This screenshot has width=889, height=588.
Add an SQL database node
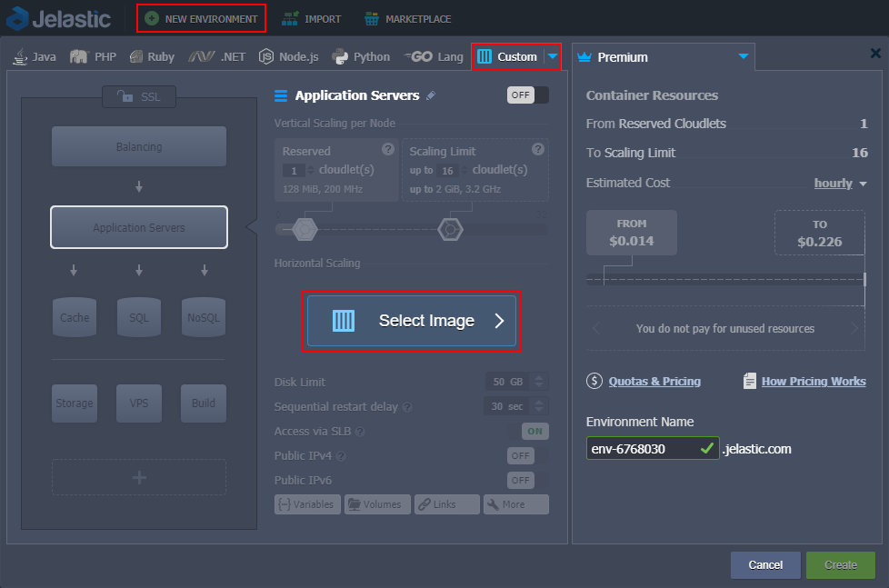(x=139, y=317)
